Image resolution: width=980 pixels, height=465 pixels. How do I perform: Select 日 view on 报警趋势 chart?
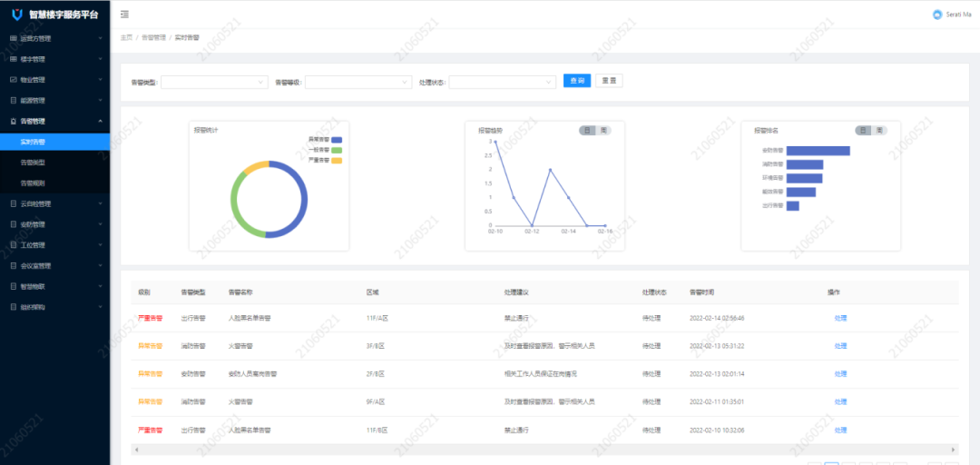(x=588, y=131)
